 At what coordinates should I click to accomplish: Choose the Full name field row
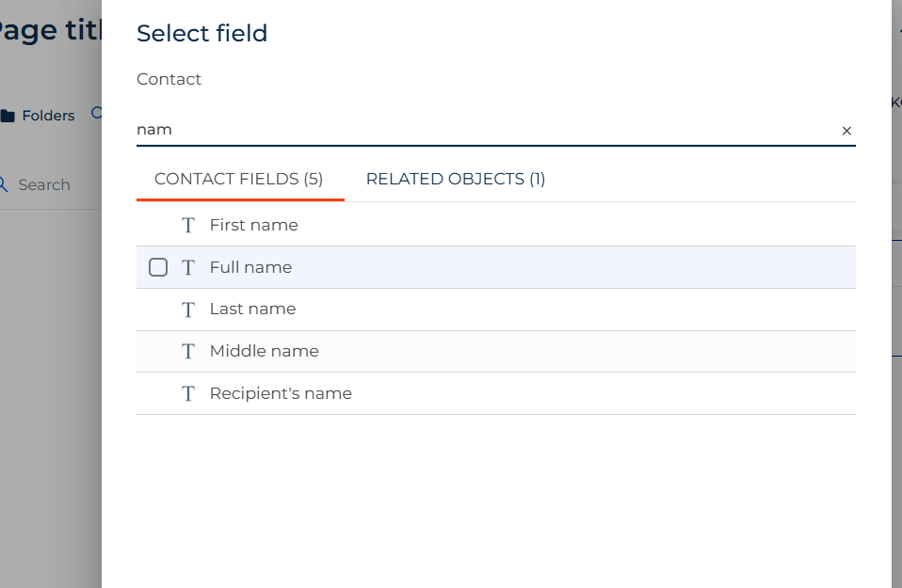(496, 267)
